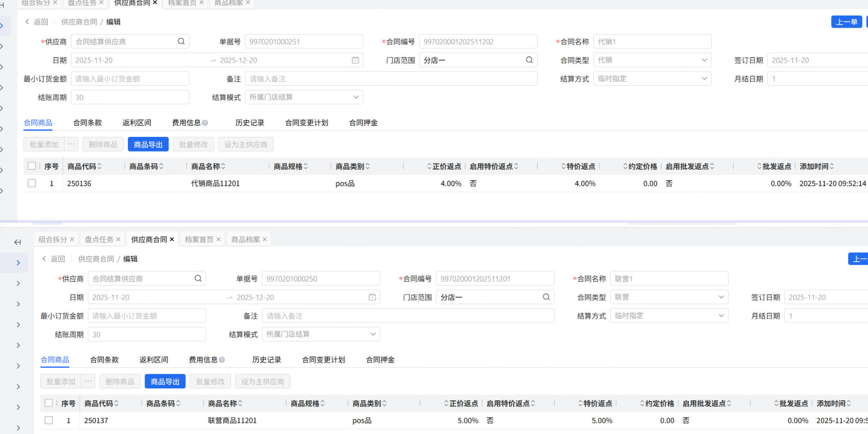Select all rows checkbox in 代销1 table header
868x434 pixels.
click(x=32, y=166)
